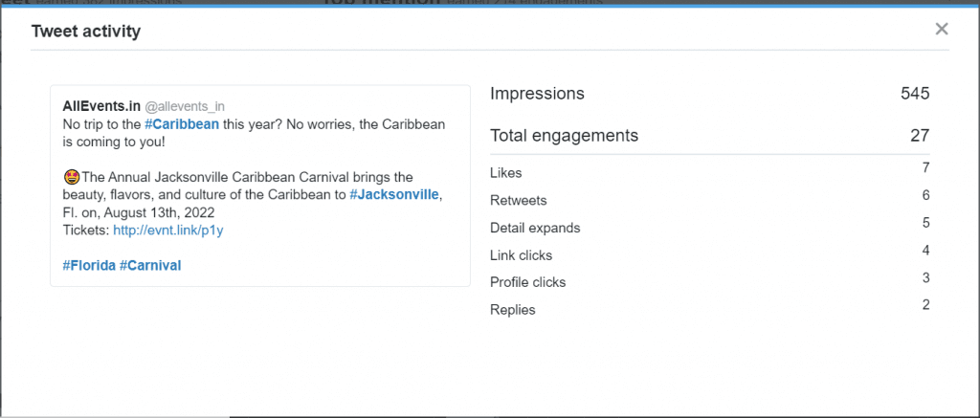
Task: Click the 545 impressions count
Action: tap(915, 94)
